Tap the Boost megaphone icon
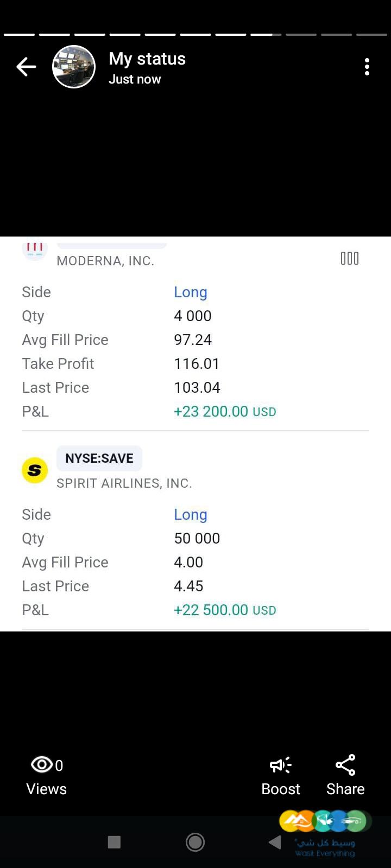This screenshot has width=391, height=868. pos(280,765)
